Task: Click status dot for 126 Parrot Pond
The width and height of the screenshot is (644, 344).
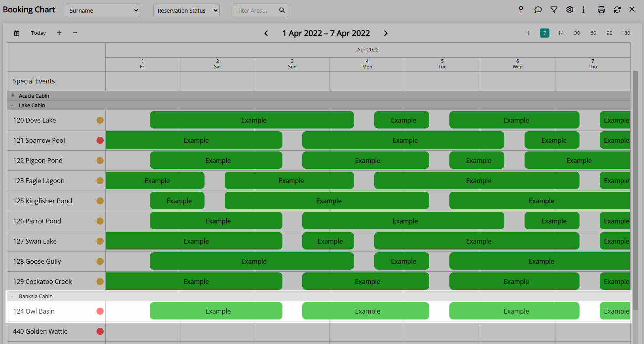Action: [x=100, y=221]
